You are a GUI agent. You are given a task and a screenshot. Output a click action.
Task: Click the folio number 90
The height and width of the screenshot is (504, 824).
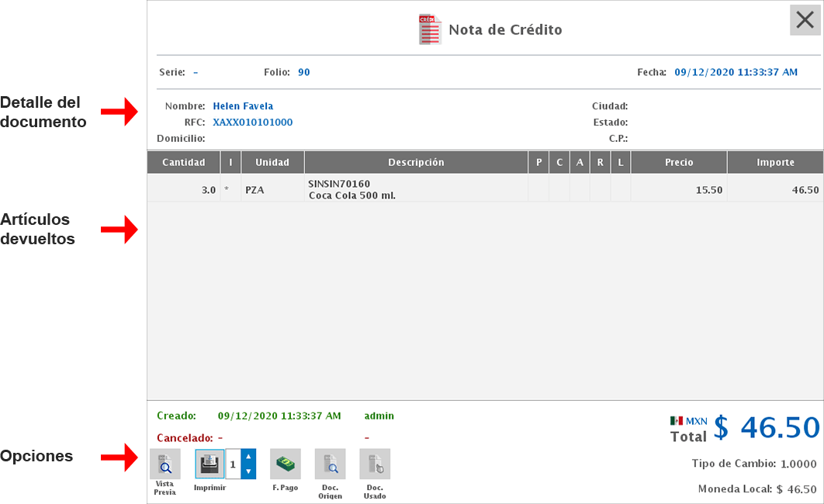point(303,72)
